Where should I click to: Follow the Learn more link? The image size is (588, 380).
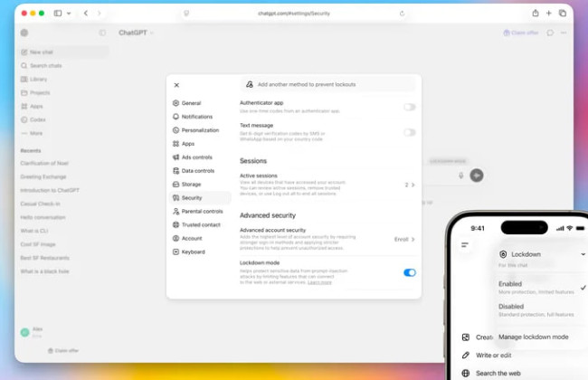[319, 282]
